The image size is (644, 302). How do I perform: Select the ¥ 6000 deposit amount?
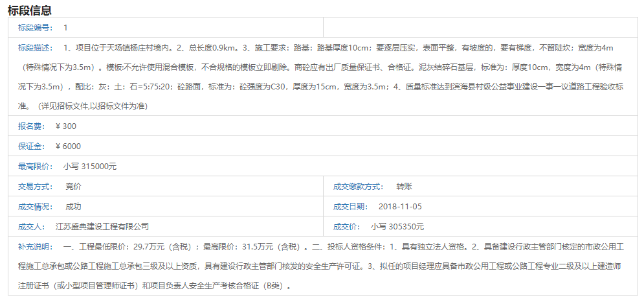[x=68, y=146]
